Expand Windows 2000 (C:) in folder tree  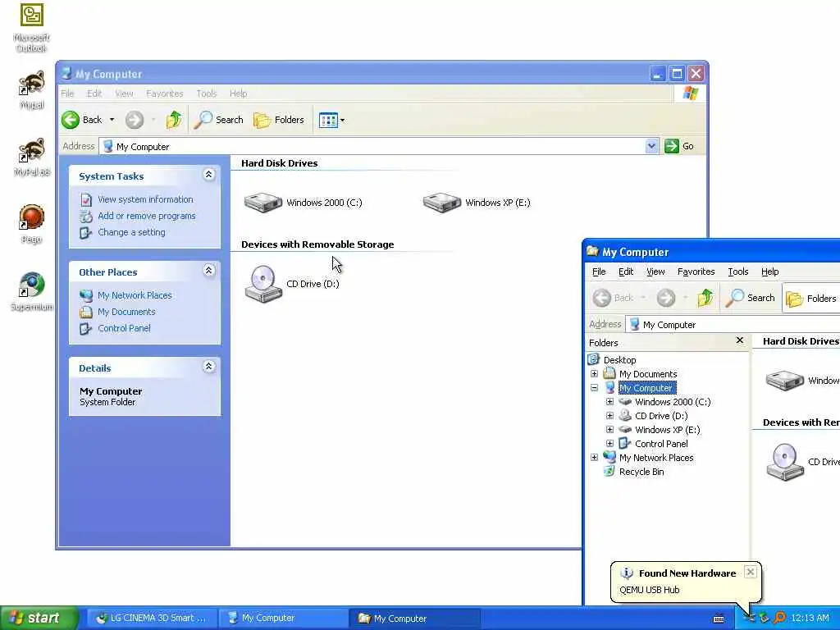(x=609, y=402)
